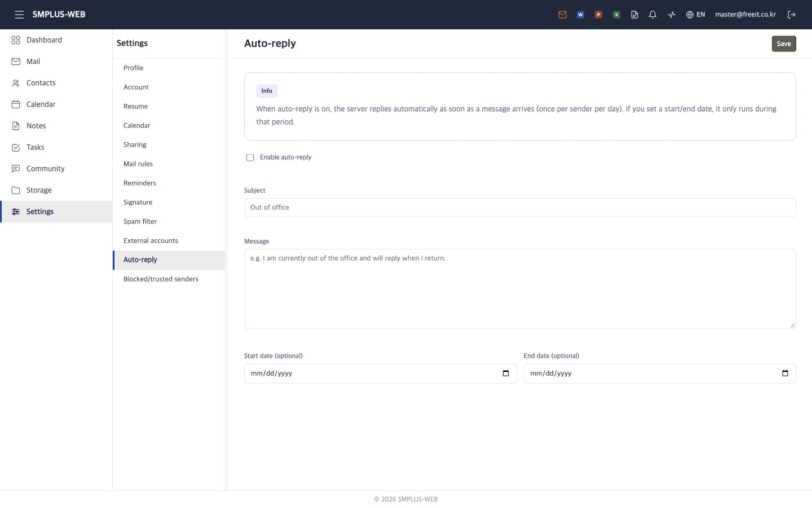Open Contacts in the sidebar

56,83
